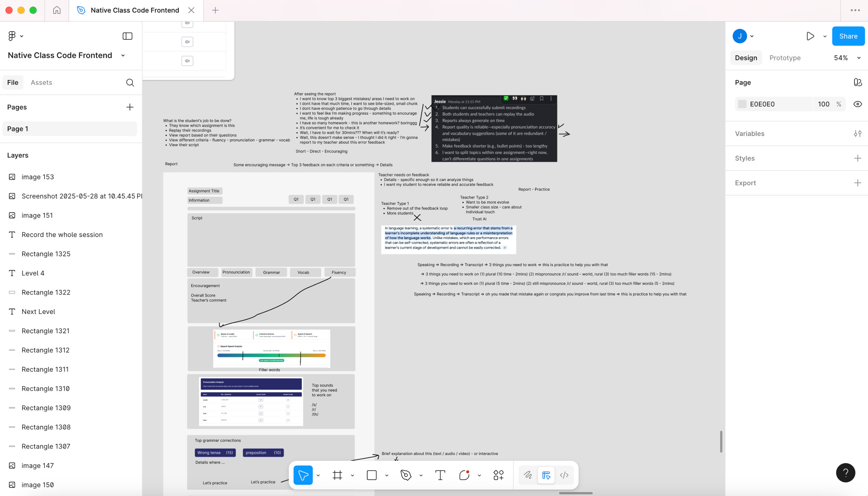Open search in the left panel

point(130,82)
